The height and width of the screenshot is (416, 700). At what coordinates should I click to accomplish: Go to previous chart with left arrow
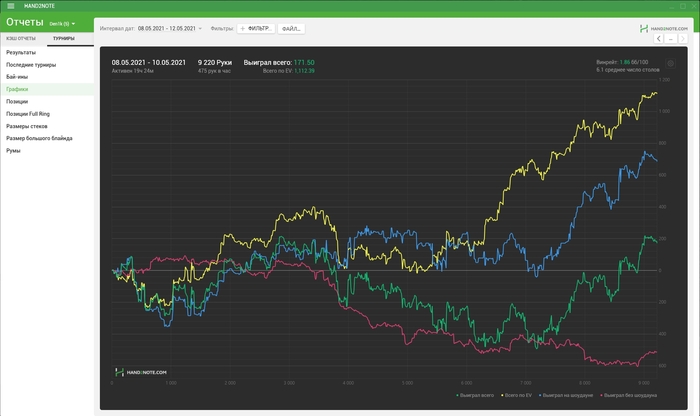point(658,39)
